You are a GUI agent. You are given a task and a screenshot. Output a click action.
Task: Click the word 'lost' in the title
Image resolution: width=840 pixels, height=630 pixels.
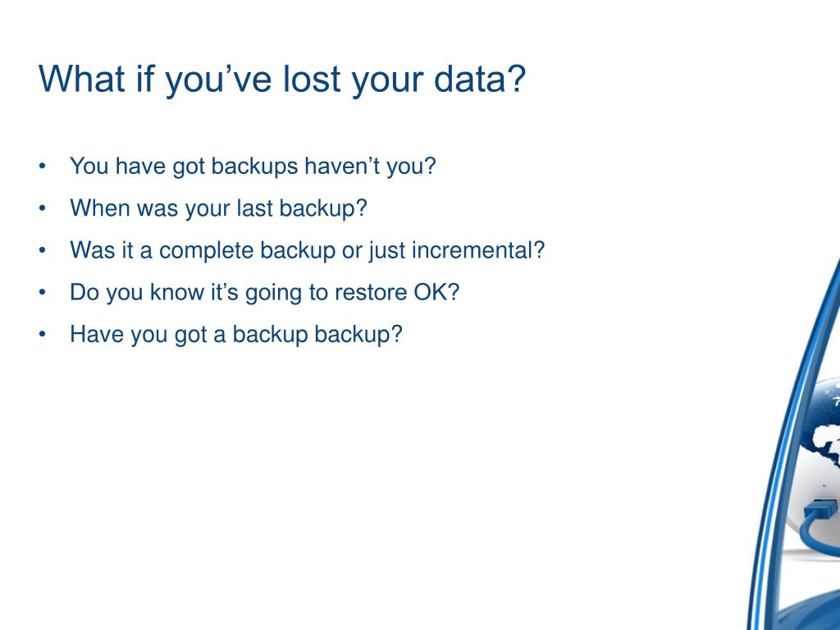point(312,78)
